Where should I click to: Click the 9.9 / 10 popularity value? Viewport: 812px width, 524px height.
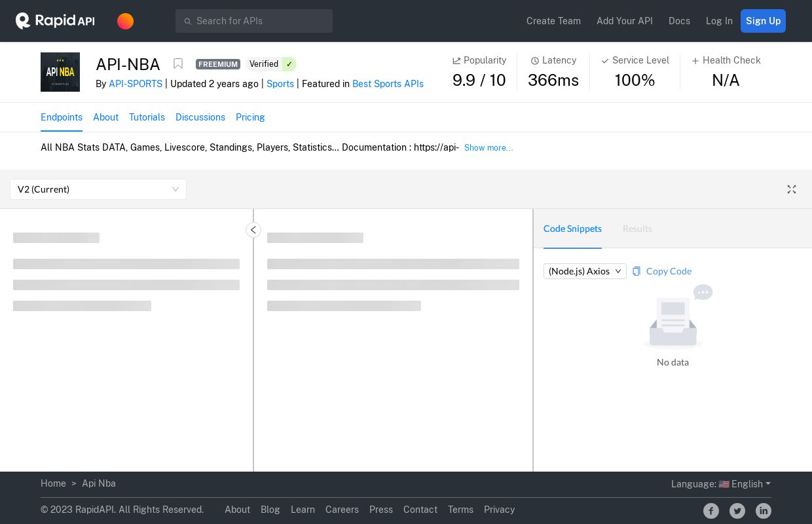(479, 80)
